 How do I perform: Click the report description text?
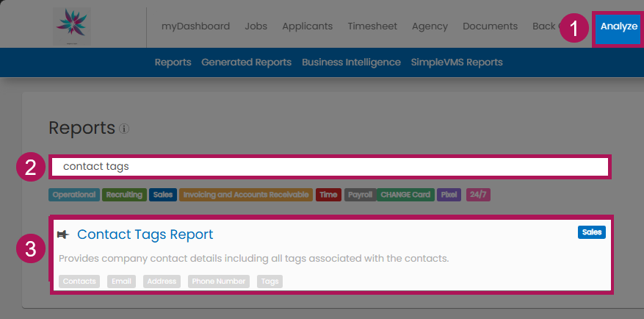click(254, 259)
